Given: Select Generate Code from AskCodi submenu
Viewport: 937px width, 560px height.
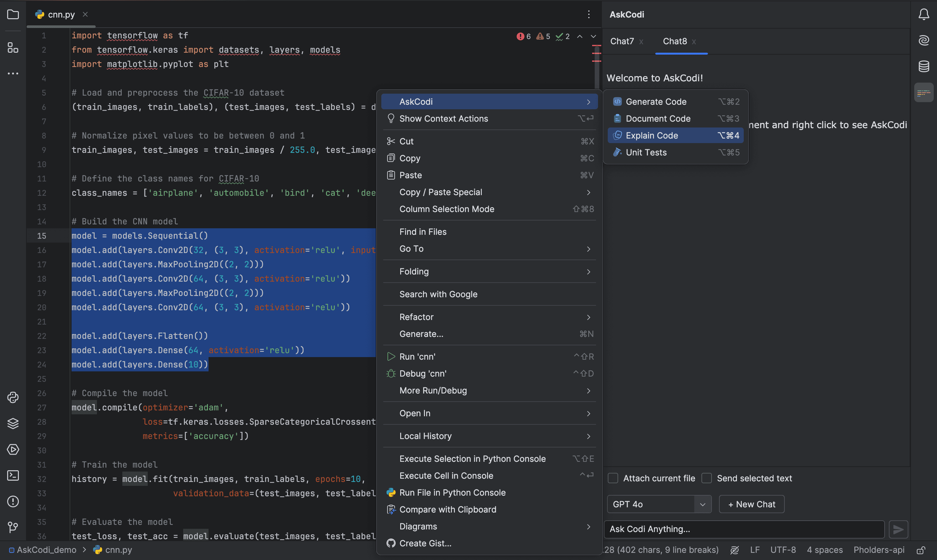Looking at the screenshot, I should [655, 101].
